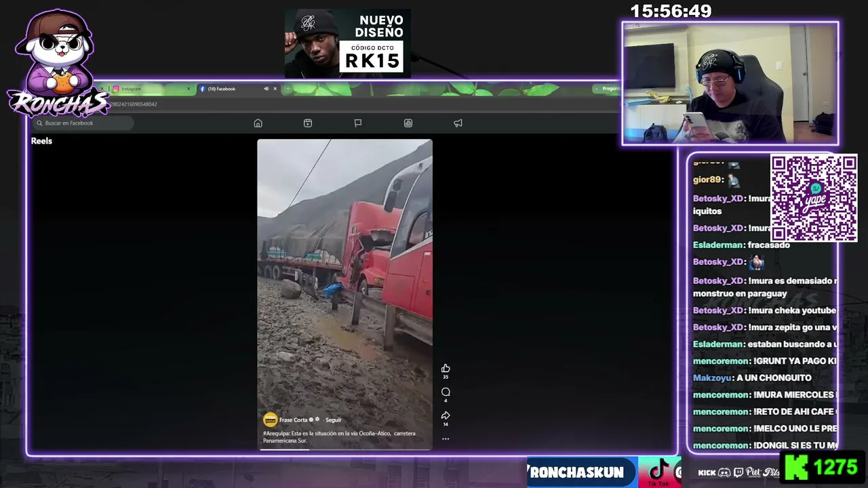Open the Pages flag icon
Image resolution: width=868 pixels, height=488 pixels.
click(358, 123)
